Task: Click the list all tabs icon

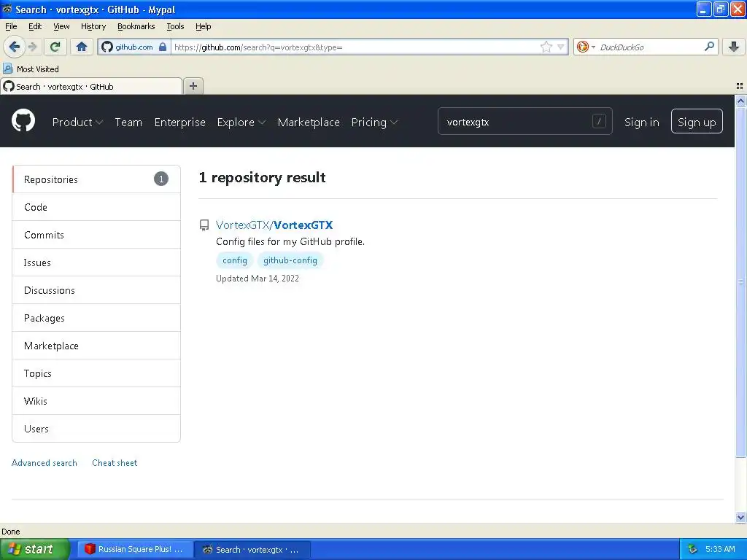Action: 740,86
